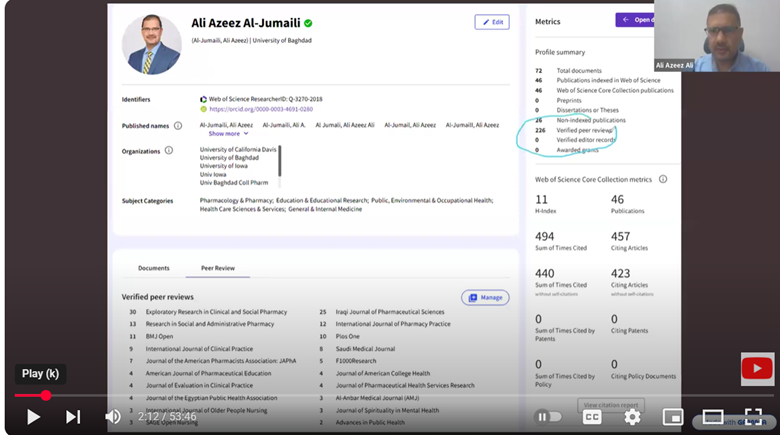Click 'Iraqi Journal of Pharmaceutical Sciences'

coord(390,312)
